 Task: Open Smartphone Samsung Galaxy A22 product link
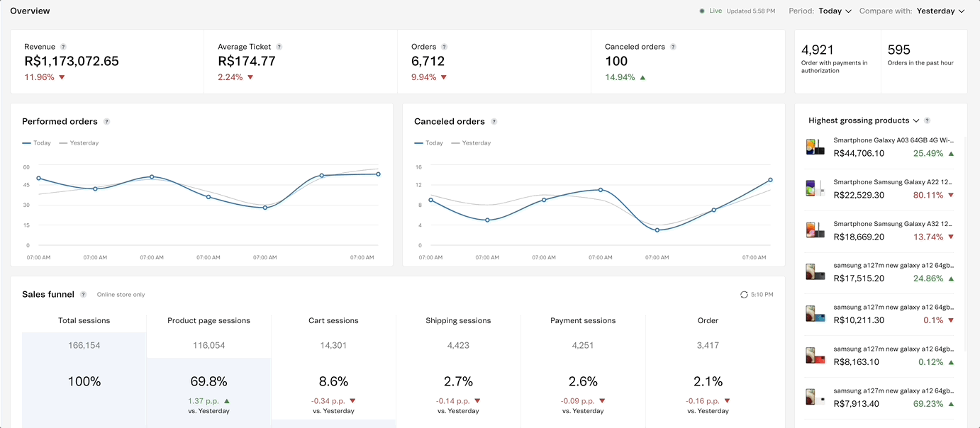pyautogui.click(x=891, y=183)
